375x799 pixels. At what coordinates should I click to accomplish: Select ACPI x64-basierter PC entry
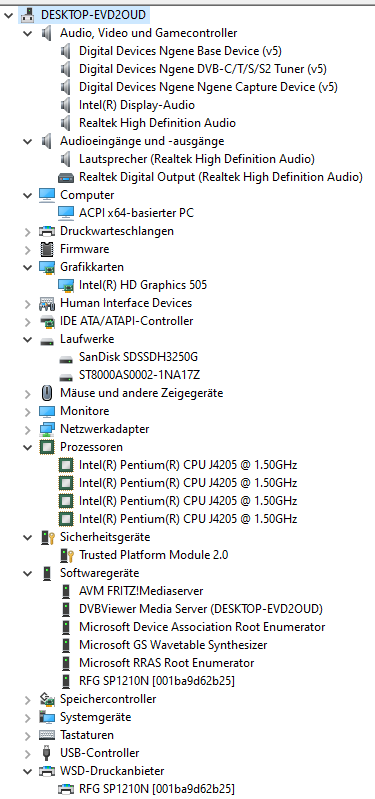coord(137,213)
